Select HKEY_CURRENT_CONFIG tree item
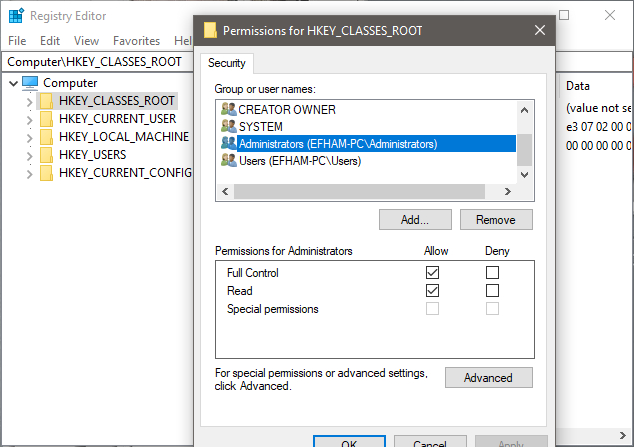Viewport: 634px width, 447px height. coord(125,173)
